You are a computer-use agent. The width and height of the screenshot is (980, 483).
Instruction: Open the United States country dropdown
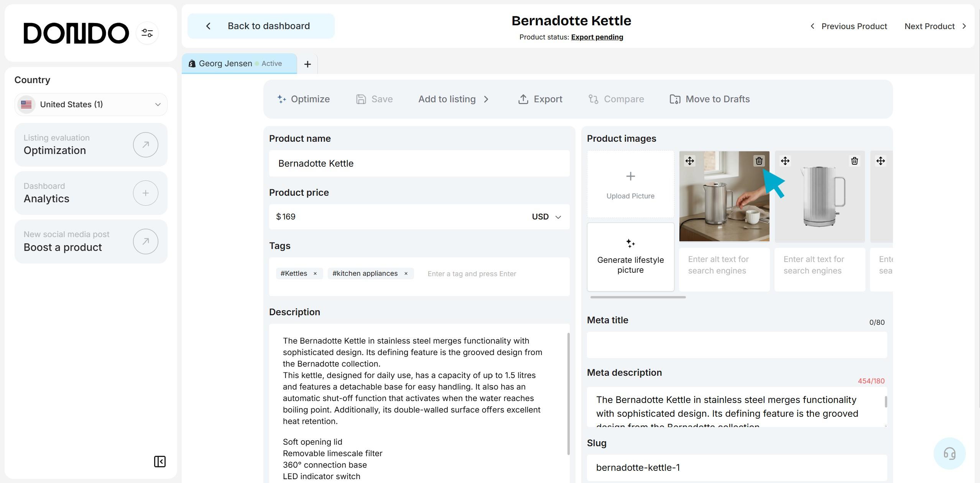91,105
